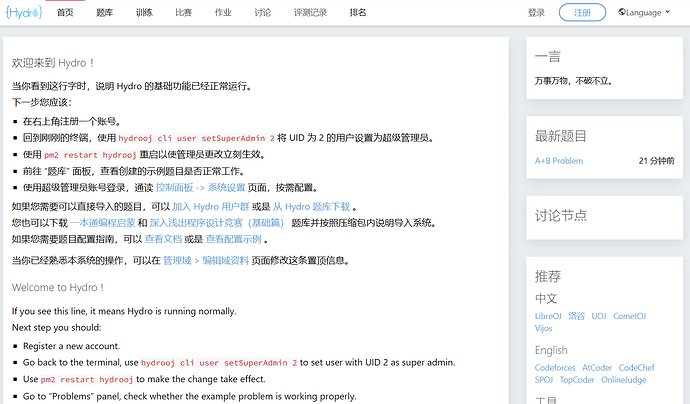This screenshot has height=404, width=690.
Task: Click the Chinese hydrooj cli user setSuperAdmin code
Action: tap(196, 139)
